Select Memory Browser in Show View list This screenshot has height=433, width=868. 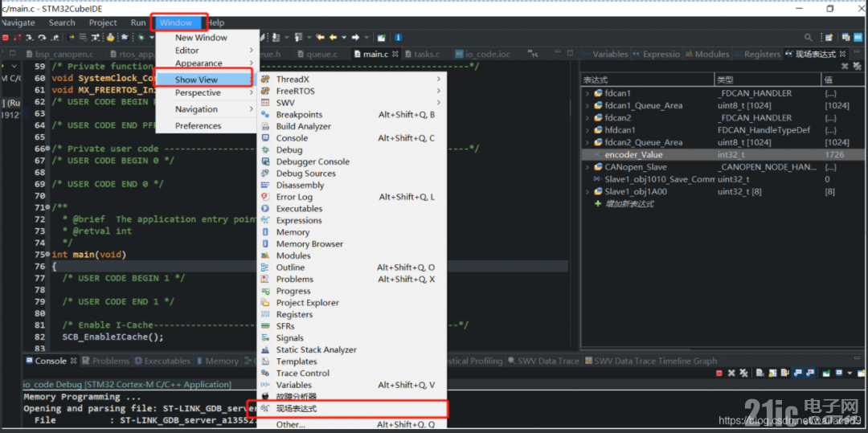click(x=351, y=244)
